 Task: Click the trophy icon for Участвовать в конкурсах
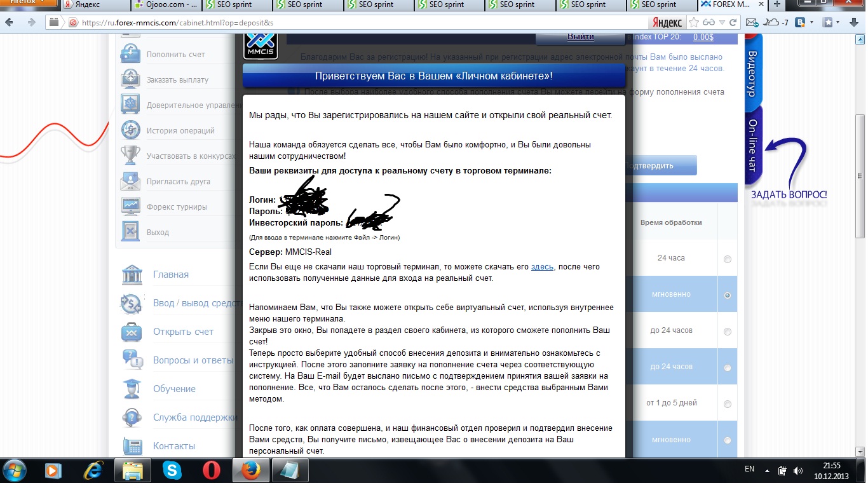point(130,156)
